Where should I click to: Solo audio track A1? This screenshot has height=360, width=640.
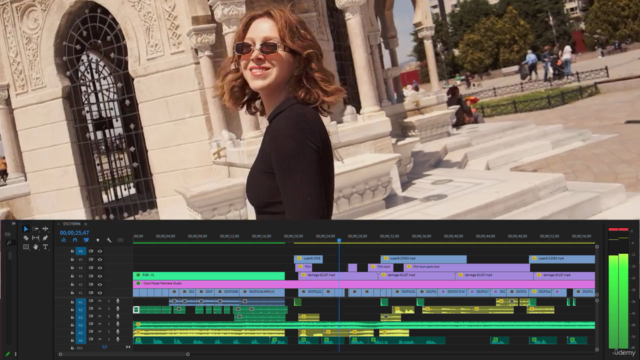(x=109, y=301)
